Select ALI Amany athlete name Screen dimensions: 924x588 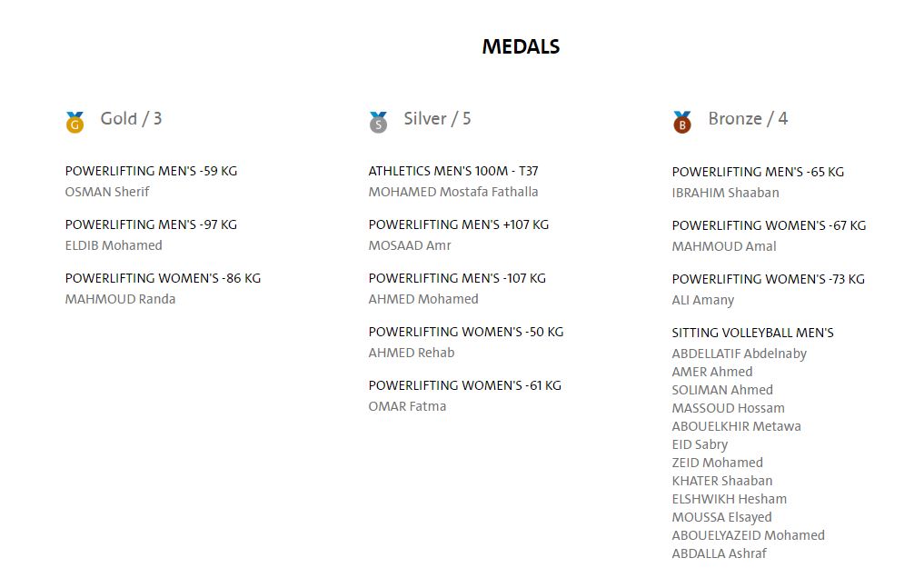click(x=702, y=300)
